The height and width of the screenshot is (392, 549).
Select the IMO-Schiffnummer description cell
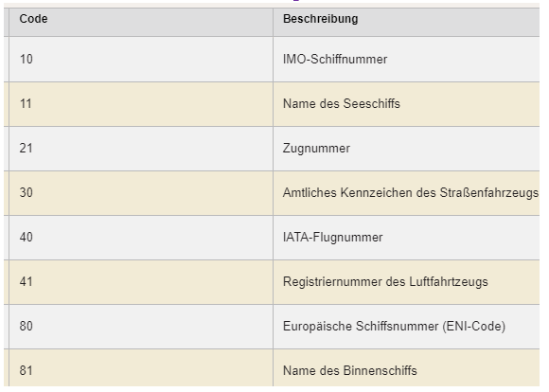406,60
